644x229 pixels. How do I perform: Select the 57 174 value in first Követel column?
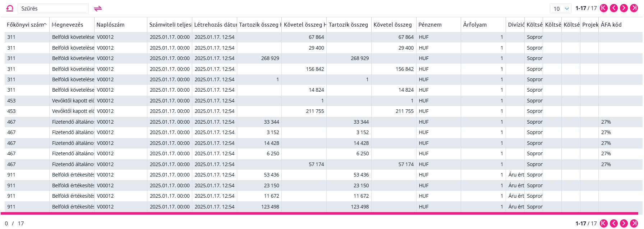point(304,164)
